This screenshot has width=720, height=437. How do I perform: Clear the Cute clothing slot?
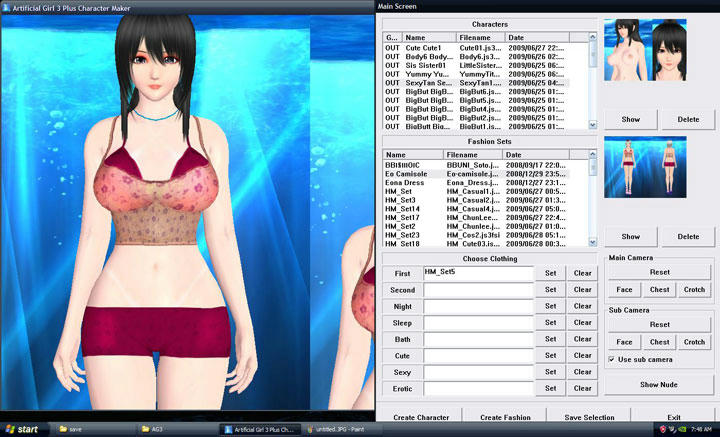(x=582, y=356)
